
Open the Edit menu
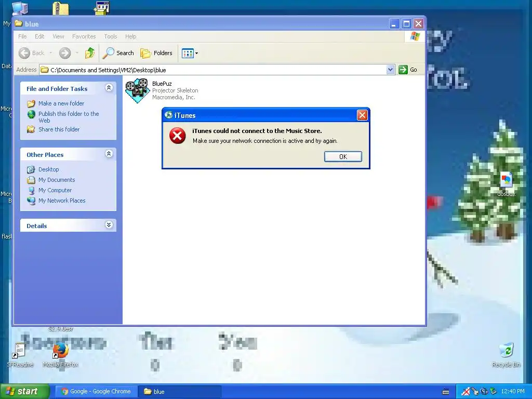click(x=39, y=36)
